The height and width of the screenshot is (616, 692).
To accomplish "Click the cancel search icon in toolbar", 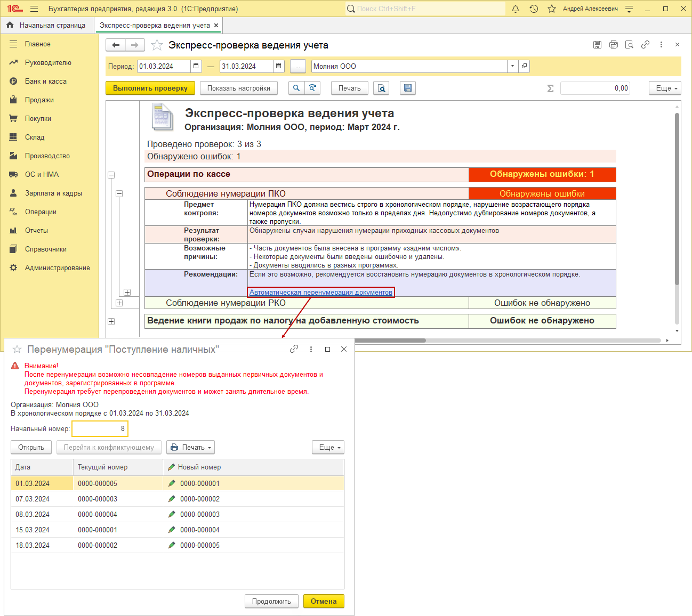I will coord(312,88).
